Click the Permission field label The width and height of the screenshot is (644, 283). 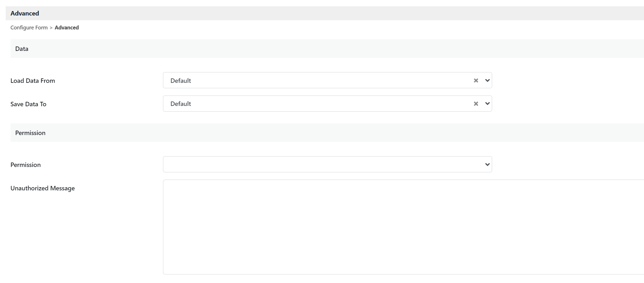pyautogui.click(x=25, y=165)
